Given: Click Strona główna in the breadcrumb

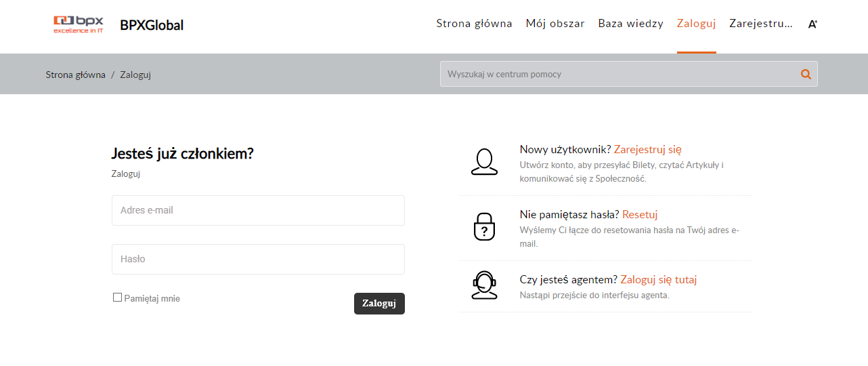Looking at the screenshot, I should coord(76,75).
